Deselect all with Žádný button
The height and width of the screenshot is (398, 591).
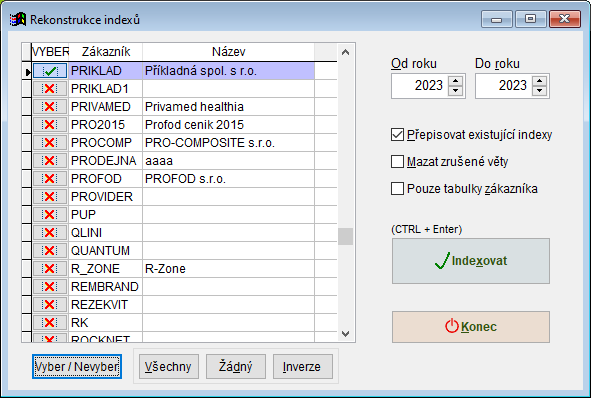(x=236, y=366)
